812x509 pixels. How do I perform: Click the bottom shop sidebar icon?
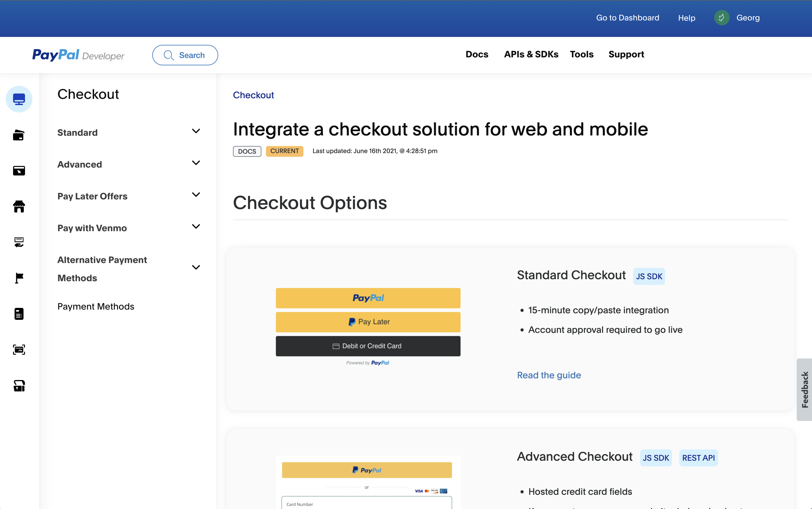pyautogui.click(x=19, y=385)
